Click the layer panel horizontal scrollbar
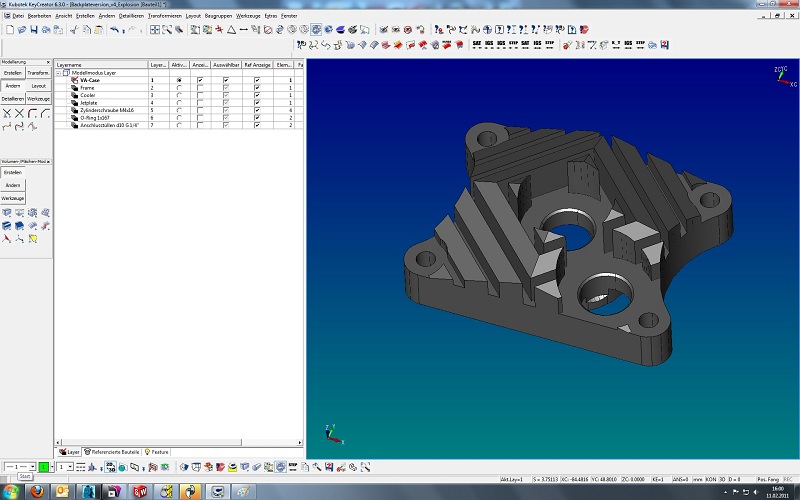Screen dimensions: 800x500 tap(179, 442)
